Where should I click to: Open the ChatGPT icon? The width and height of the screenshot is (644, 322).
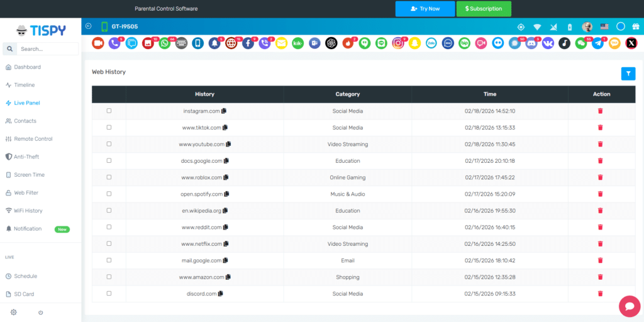point(331,43)
